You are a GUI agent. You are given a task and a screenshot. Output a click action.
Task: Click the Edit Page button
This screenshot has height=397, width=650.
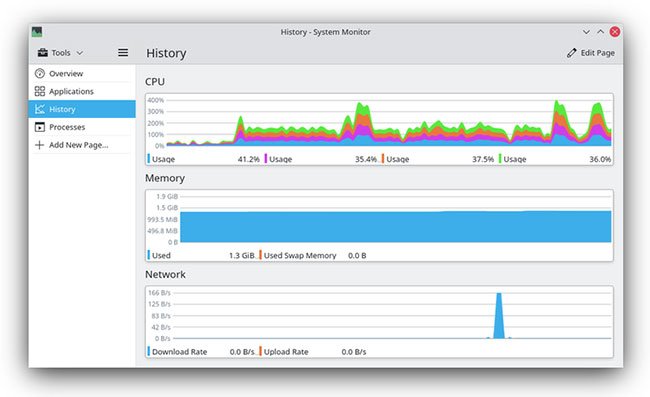pyautogui.click(x=590, y=53)
